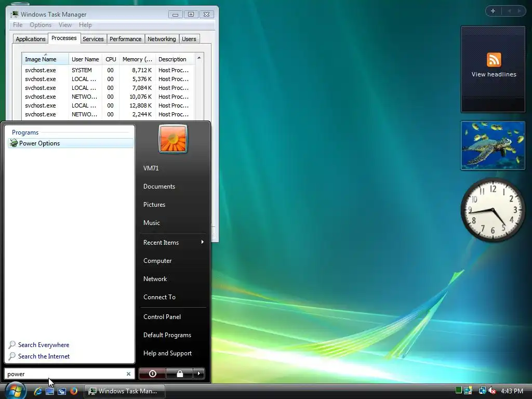This screenshot has height=399, width=532.
Task: Click Search Everywhere link
Action: pyautogui.click(x=44, y=345)
